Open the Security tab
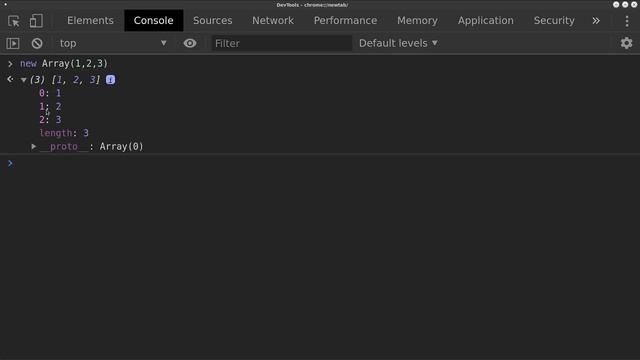This screenshot has height=360, width=640. [x=554, y=20]
